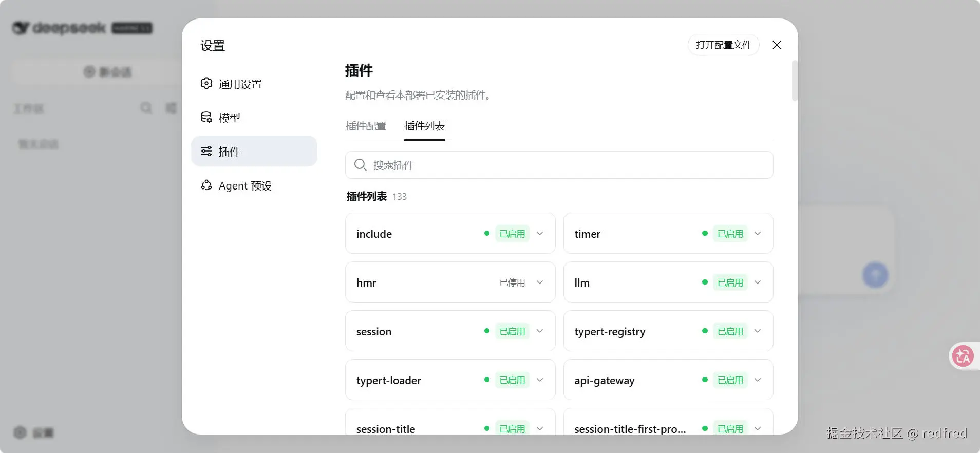Click the 已启用 badge on api-gateway
The height and width of the screenshot is (453, 980).
point(730,380)
